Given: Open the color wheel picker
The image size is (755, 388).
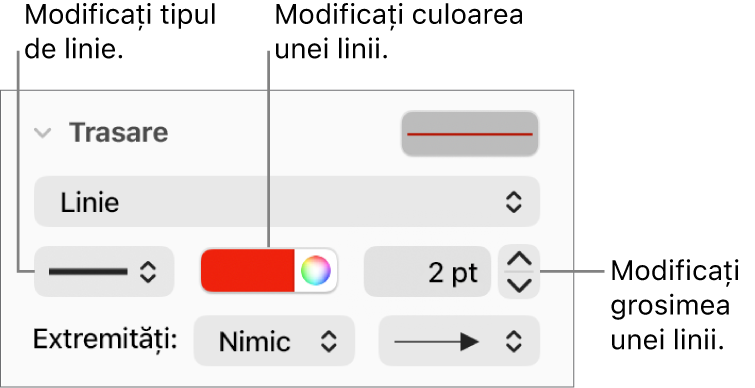Looking at the screenshot, I should click(316, 271).
